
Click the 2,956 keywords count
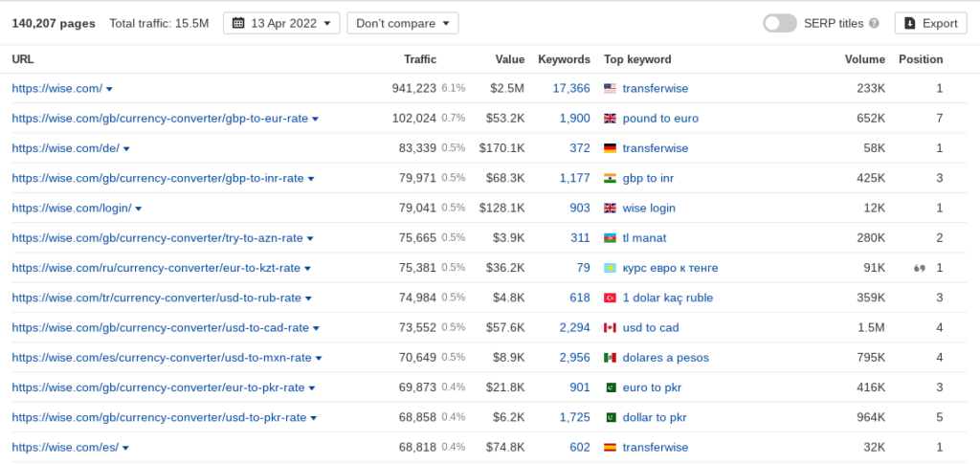coord(574,359)
